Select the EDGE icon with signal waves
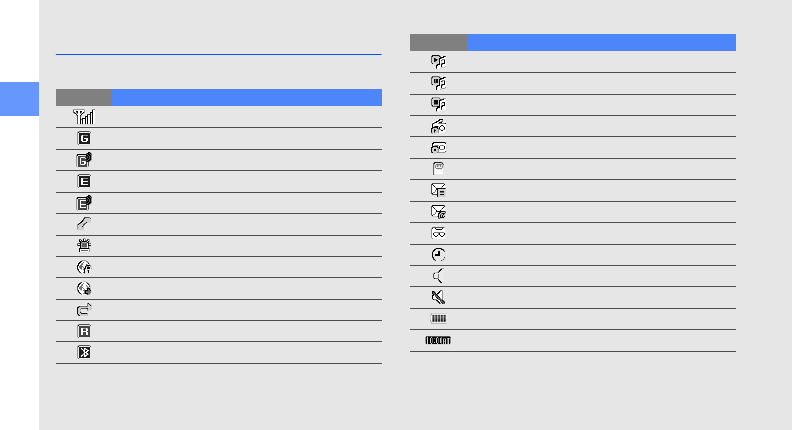The height and width of the screenshot is (430, 792). click(x=84, y=203)
